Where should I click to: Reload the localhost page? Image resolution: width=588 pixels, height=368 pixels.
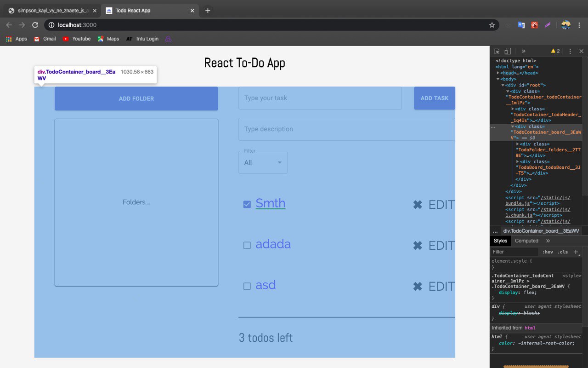(x=35, y=25)
